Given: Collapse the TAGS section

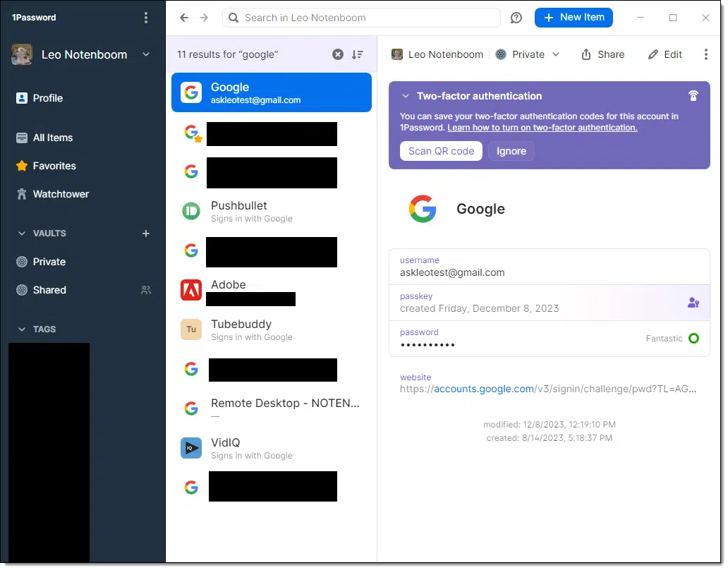Looking at the screenshot, I should tap(22, 329).
